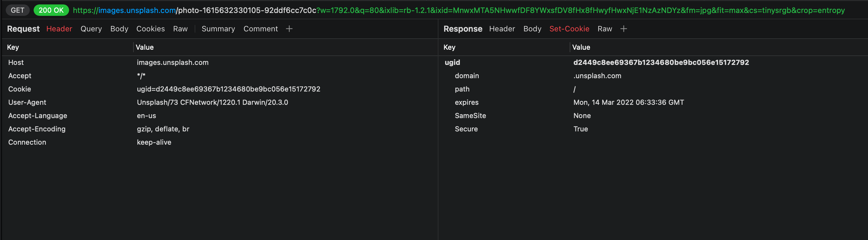This screenshot has width=868, height=240.
Task: Collapse the ugid cookie details
Action: tap(452, 62)
